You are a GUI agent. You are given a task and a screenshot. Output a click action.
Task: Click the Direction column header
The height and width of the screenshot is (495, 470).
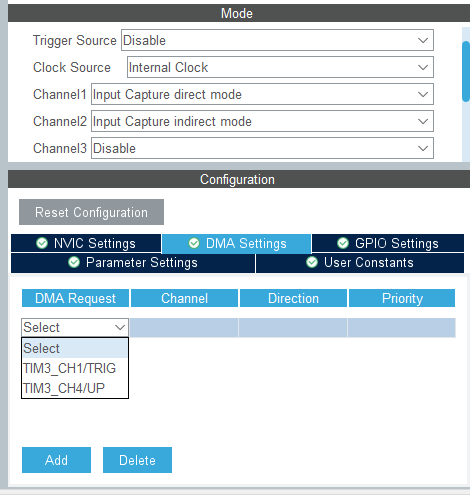click(293, 298)
